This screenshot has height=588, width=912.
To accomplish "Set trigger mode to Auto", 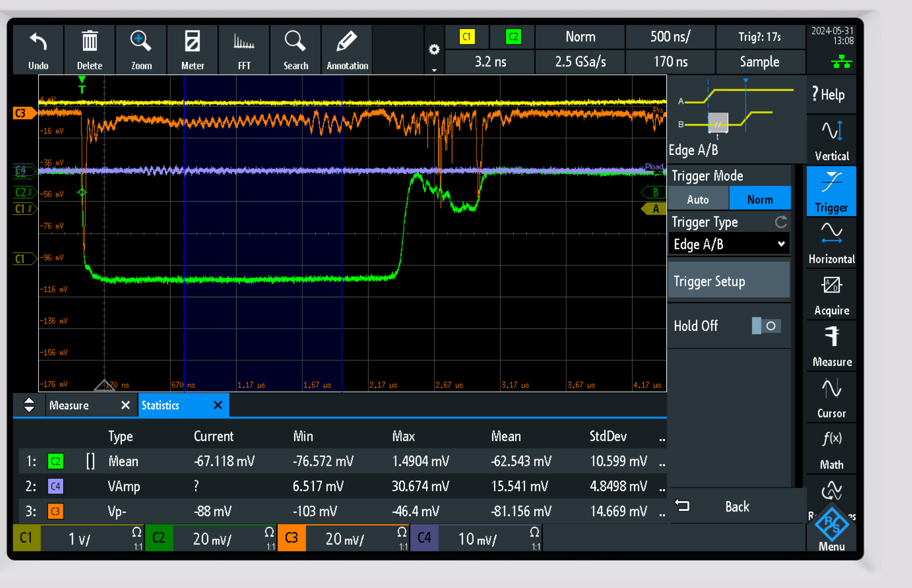I will click(x=698, y=199).
